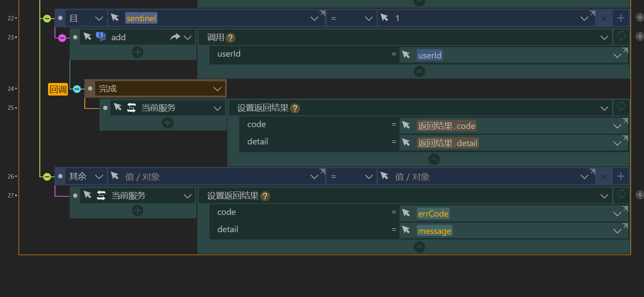Click the orange 回调 label

(x=58, y=89)
